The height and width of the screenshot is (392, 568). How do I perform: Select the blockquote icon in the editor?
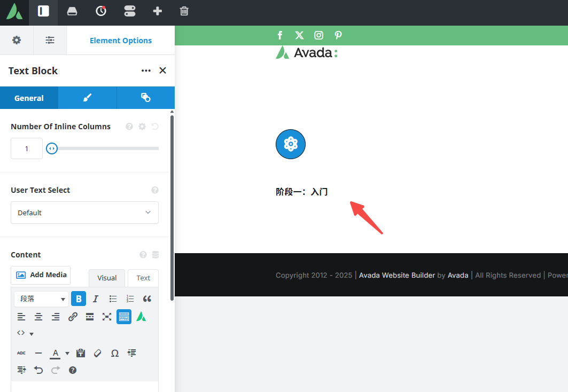click(x=147, y=299)
